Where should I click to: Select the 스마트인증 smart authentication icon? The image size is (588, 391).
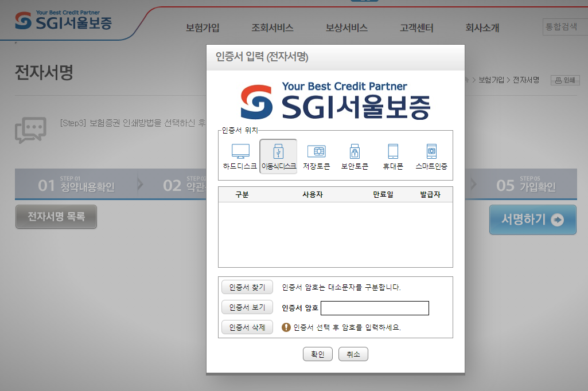pos(431,157)
